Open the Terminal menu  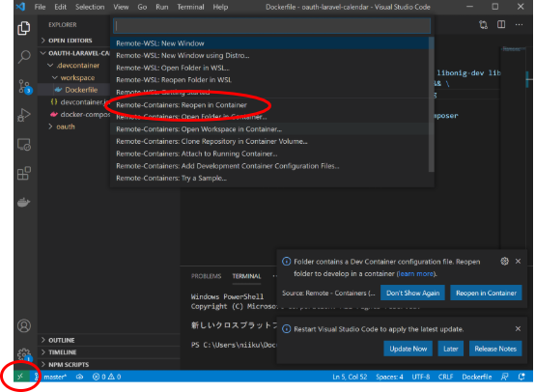(x=190, y=7)
